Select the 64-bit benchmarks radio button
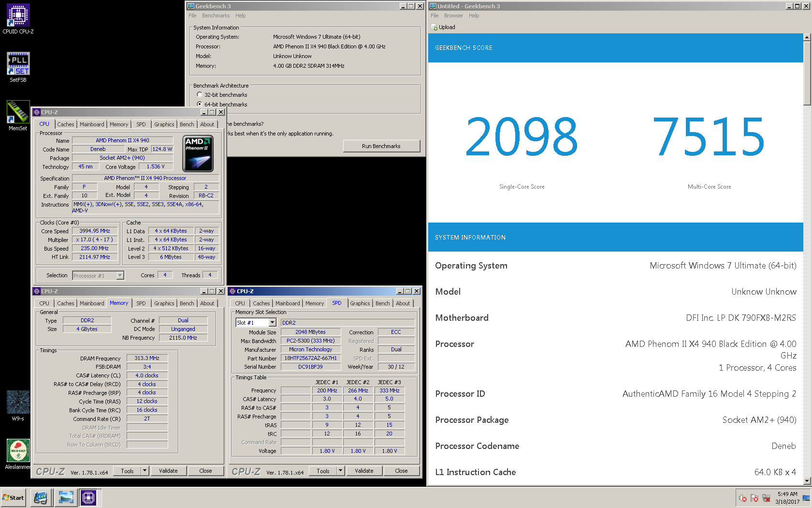Screen dimensions: 812x508 tap(200, 105)
